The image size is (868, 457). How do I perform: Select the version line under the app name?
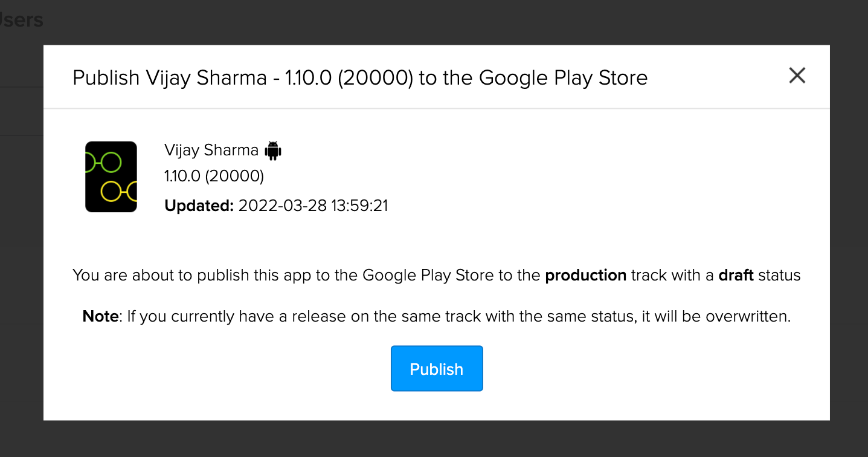click(x=214, y=176)
